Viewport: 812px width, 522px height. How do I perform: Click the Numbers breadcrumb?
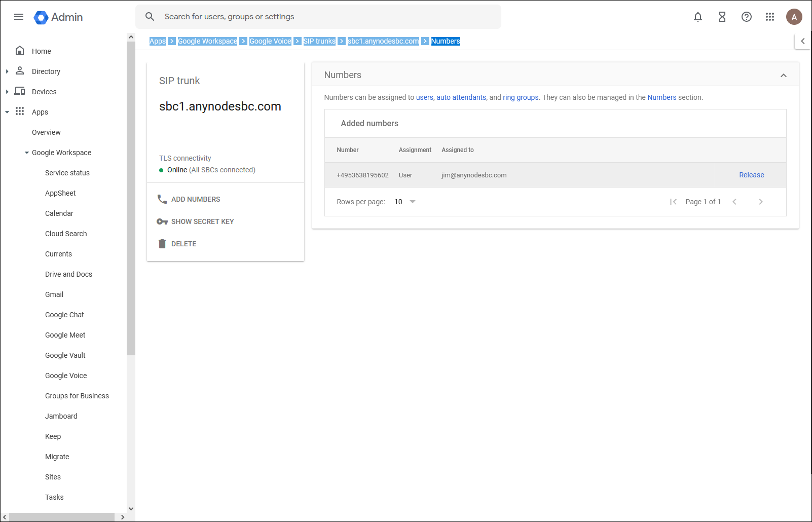(446, 41)
